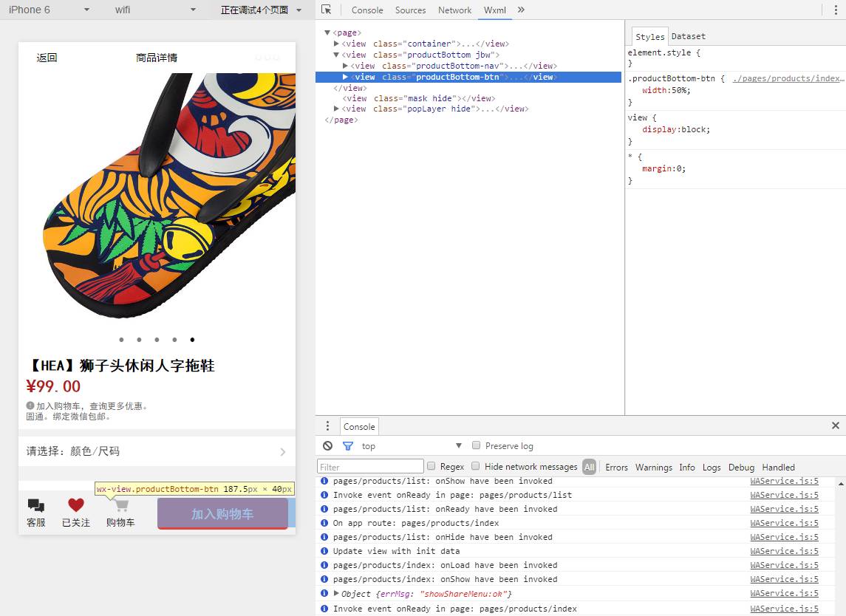Viewport: 846px width, 616px height.
Task: Tap the 加入购物车 button
Action: click(222, 513)
